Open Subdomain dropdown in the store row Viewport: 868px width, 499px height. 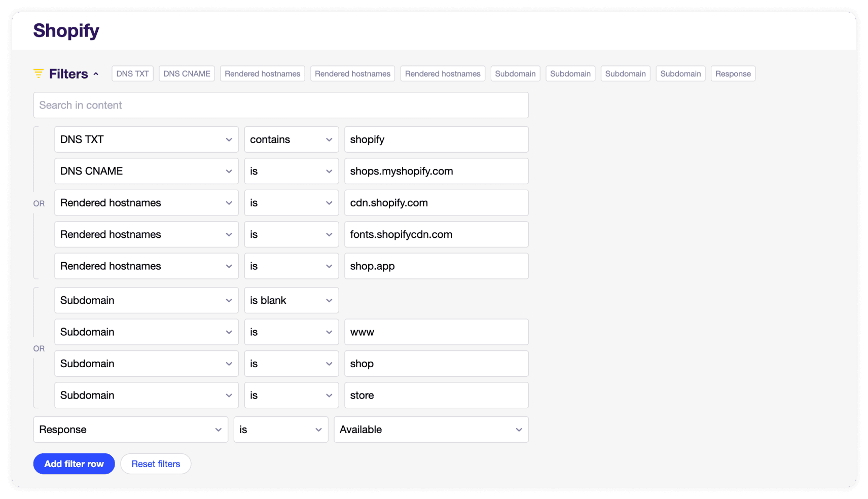click(147, 395)
